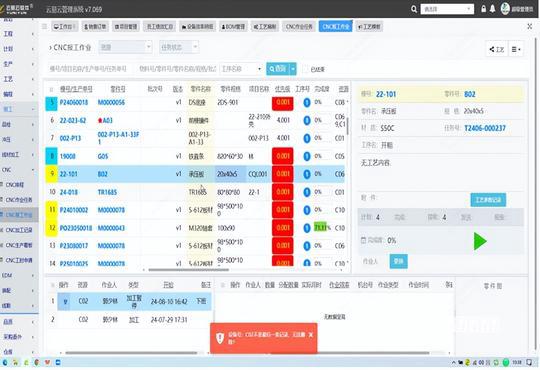Viewport: 540px width, 370px height.
Task: Select the active CNC报工作业 tab
Action: click(x=335, y=27)
